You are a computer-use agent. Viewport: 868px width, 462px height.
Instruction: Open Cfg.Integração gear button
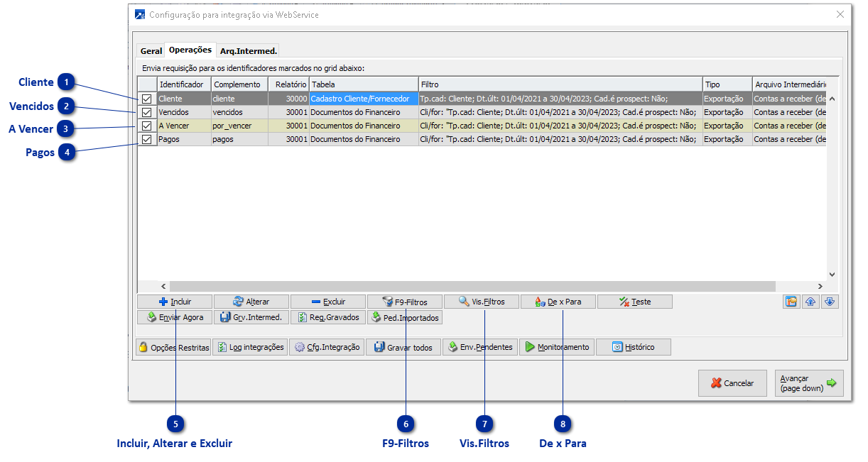tap(327, 347)
